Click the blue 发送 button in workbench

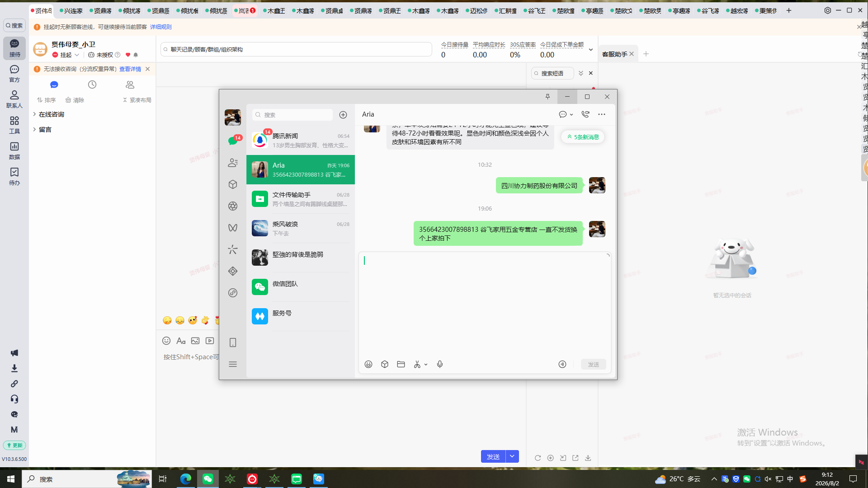[493, 456]
